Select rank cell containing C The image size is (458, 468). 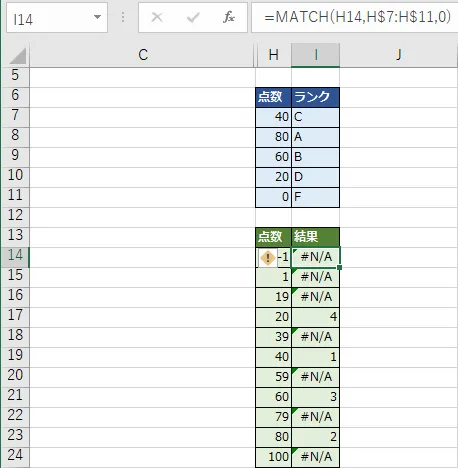pyautogui.click(x=316, y=117)
